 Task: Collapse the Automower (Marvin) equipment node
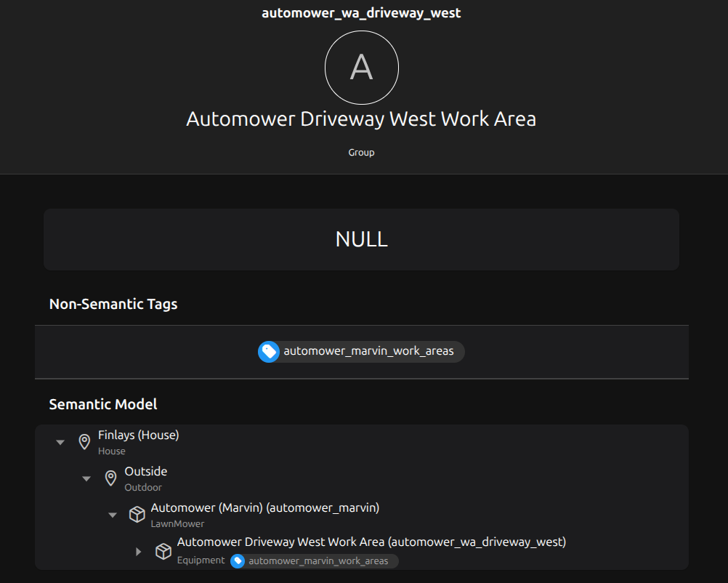(x=113, y=515)
